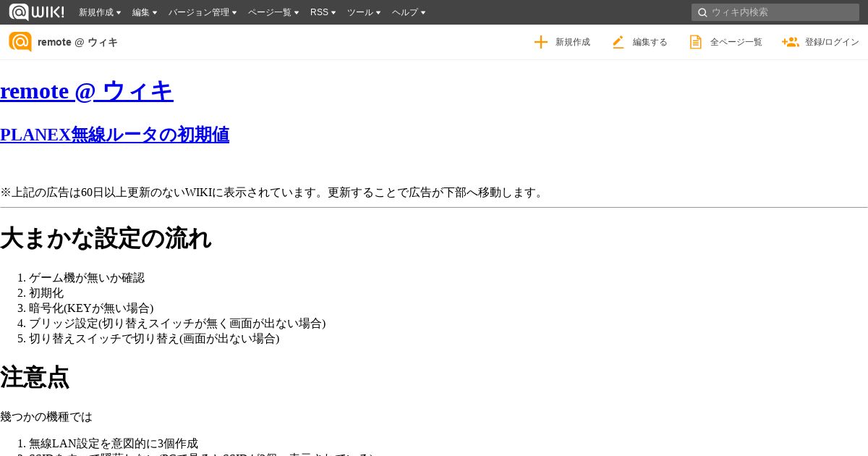Click the ad notice text starting ※上記の広告

pos(273,193)
